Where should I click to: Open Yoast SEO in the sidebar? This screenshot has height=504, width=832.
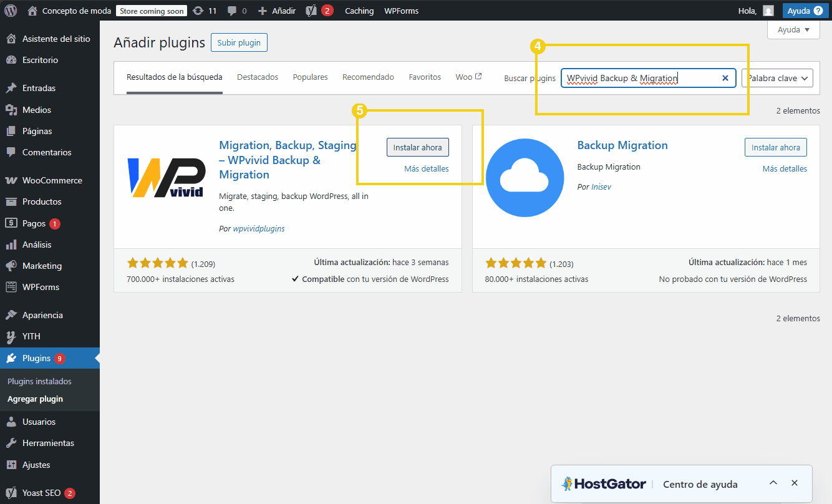[50, 493]
